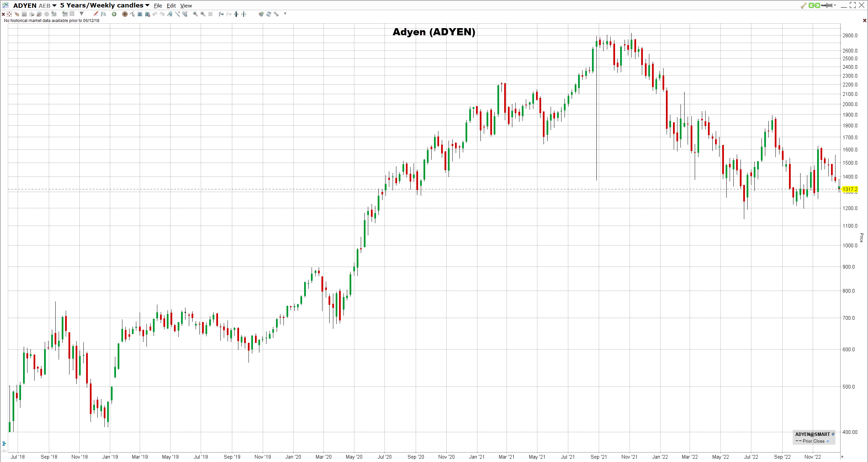Open the Edit menu
868x462 pixels.
pos(171,6)
